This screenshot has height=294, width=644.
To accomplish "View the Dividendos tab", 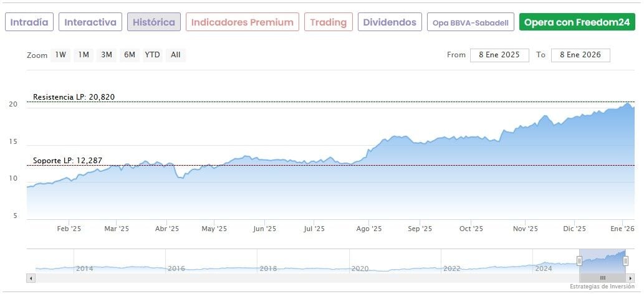I will 390,22.
